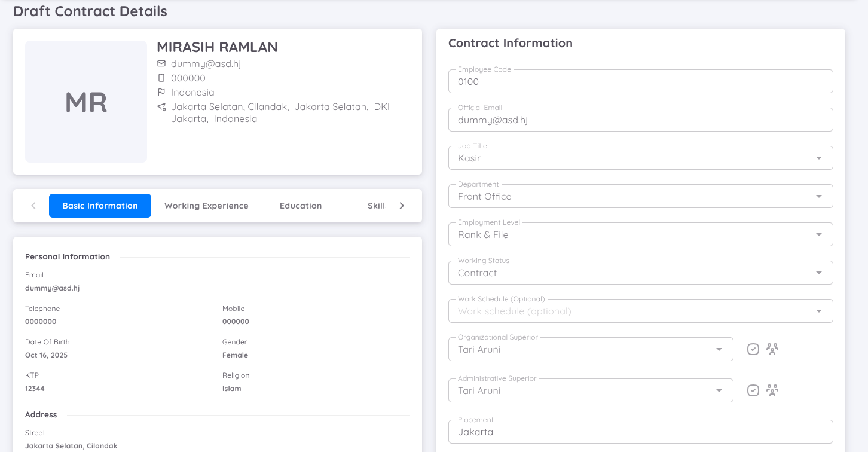Click the location pin icon beside Jakarta address
The image size is (868, 452).
[161, 107]
